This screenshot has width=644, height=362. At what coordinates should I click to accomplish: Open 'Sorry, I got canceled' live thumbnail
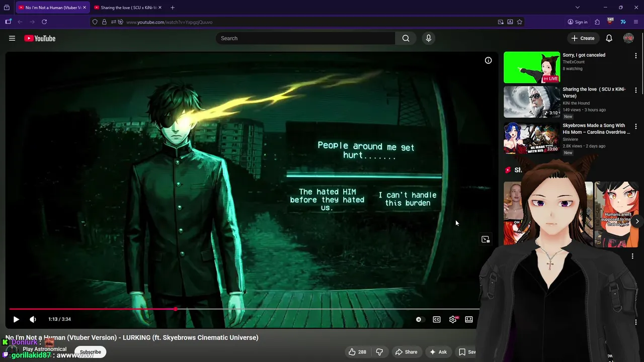coord(532,67)
